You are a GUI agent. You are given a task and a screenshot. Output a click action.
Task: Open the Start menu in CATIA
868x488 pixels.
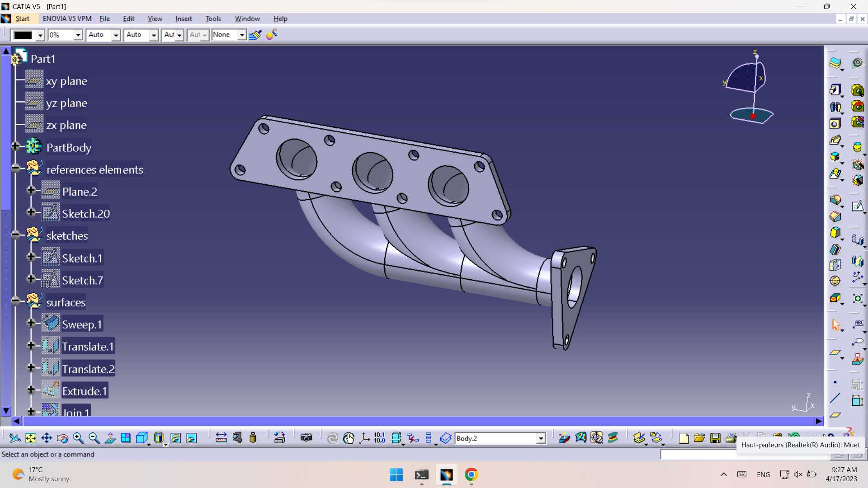tap(22, 19)
